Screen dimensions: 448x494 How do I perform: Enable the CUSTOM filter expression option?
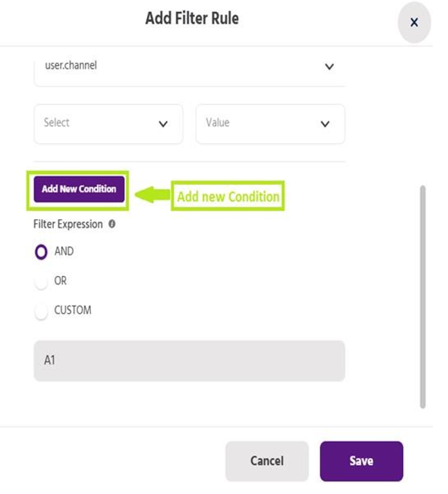pyautogui.click(x=42, y=311)
